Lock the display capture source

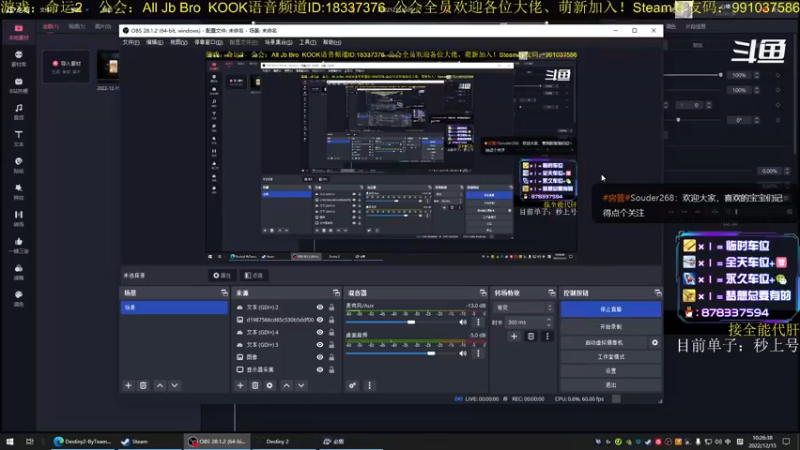(x=332, y=369)
